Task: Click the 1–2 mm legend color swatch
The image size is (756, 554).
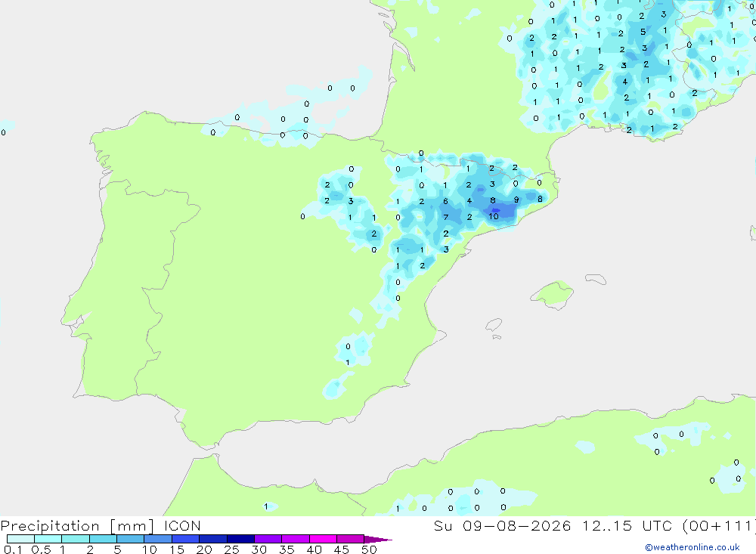Action: [76, 539]
